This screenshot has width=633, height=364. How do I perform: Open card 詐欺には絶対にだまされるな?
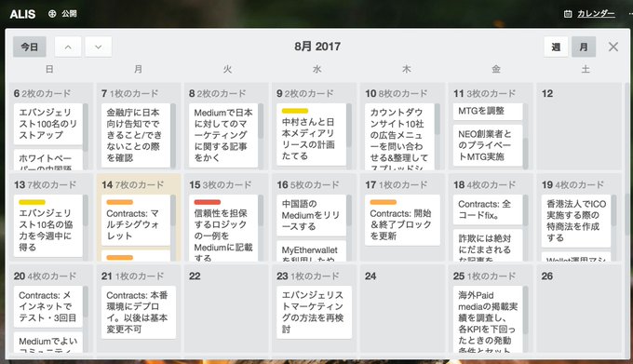488,246
